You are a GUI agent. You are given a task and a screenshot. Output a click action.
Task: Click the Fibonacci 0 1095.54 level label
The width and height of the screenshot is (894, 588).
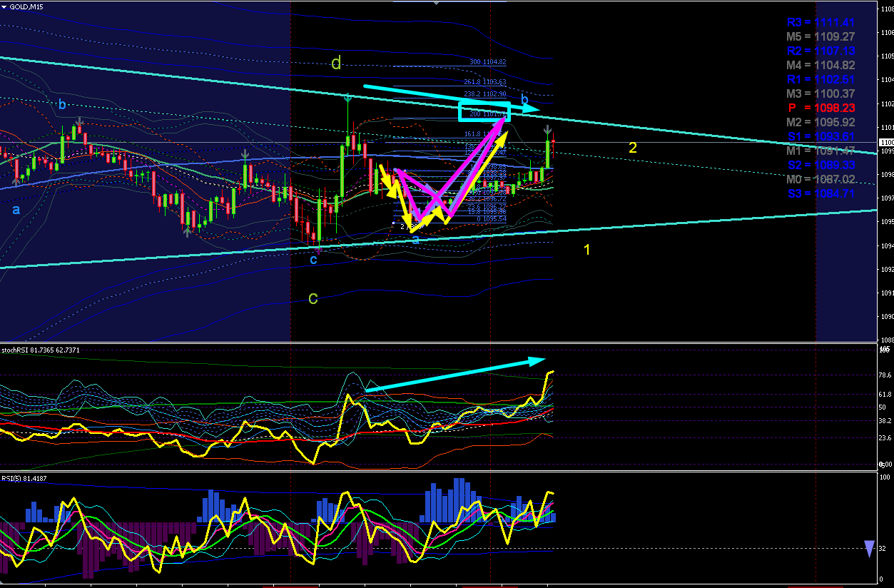click(491, 218)
